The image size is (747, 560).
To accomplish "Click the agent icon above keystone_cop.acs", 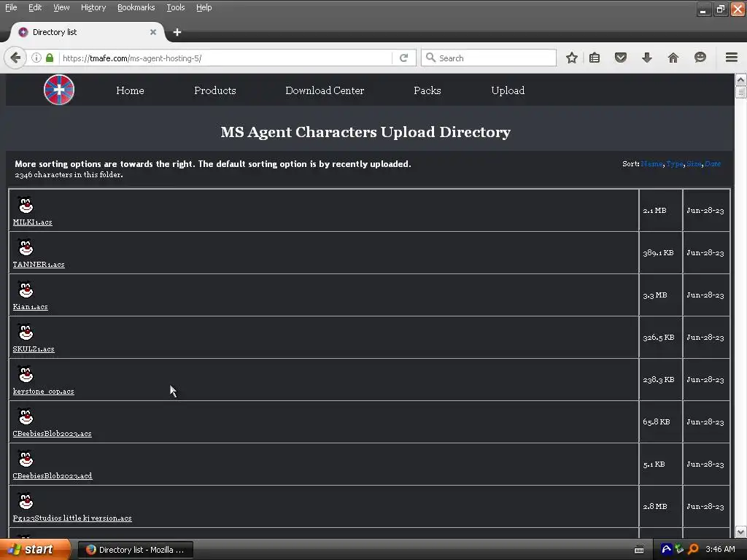I will point(26,374).
